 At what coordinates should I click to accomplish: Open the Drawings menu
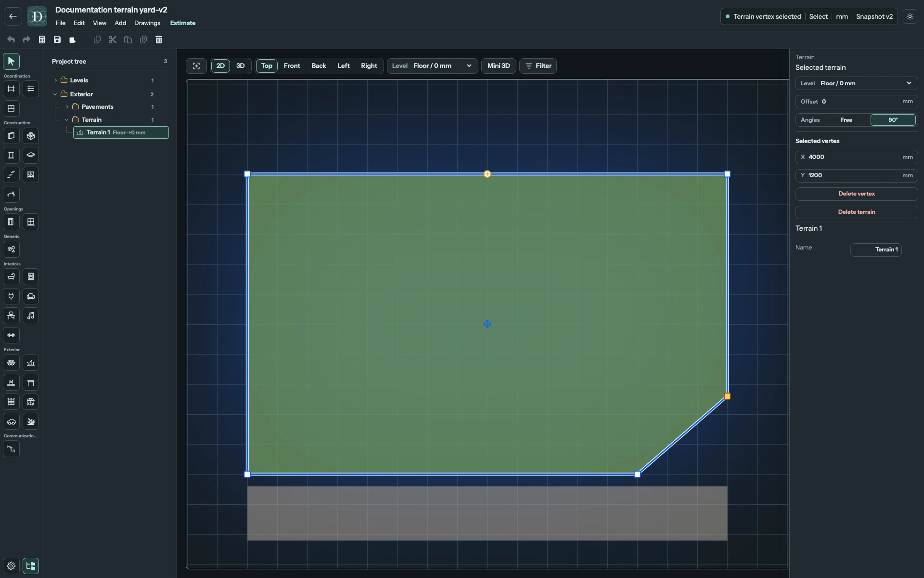[147, 23]
